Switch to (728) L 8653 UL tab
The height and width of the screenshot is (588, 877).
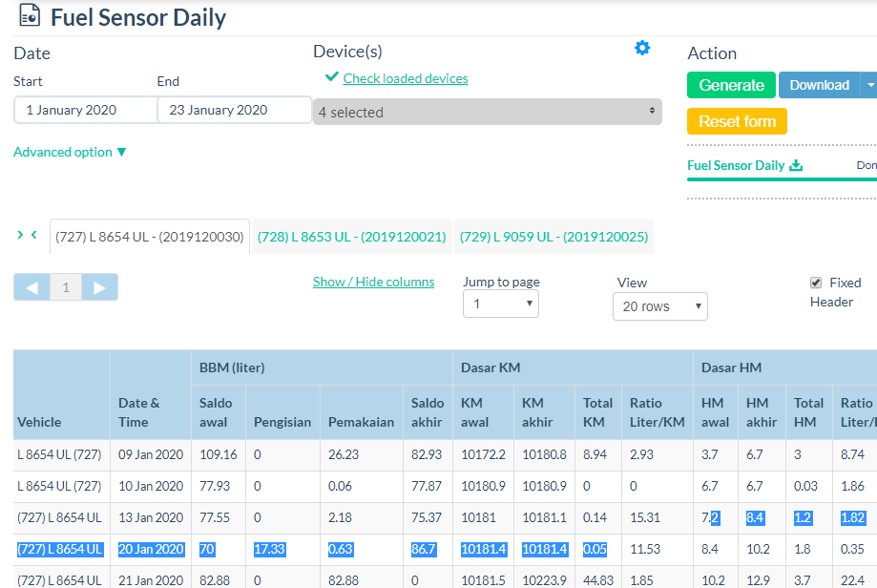click(352, 237)
